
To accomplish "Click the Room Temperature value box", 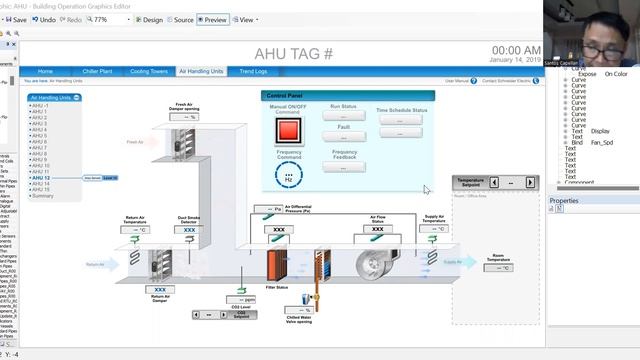I will (498, 268).
